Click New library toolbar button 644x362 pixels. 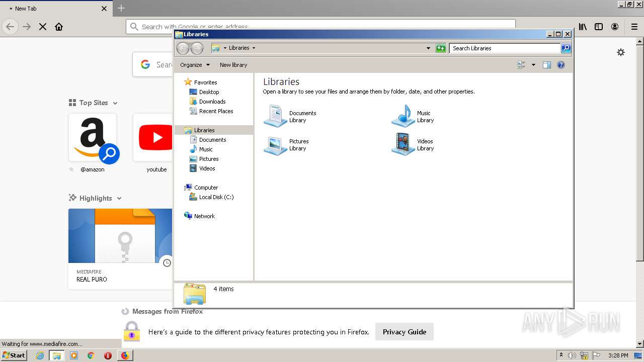click(x=233, y=65)
